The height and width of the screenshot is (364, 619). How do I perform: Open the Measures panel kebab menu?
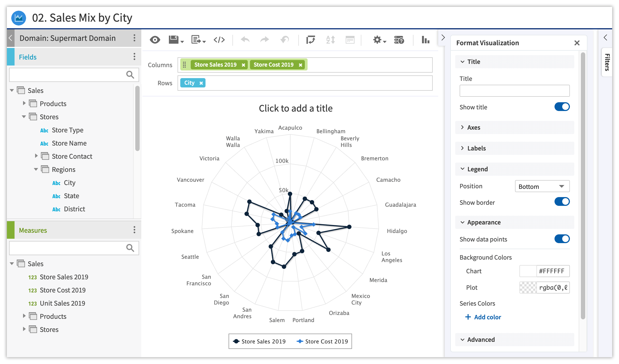tap(134, 230)
